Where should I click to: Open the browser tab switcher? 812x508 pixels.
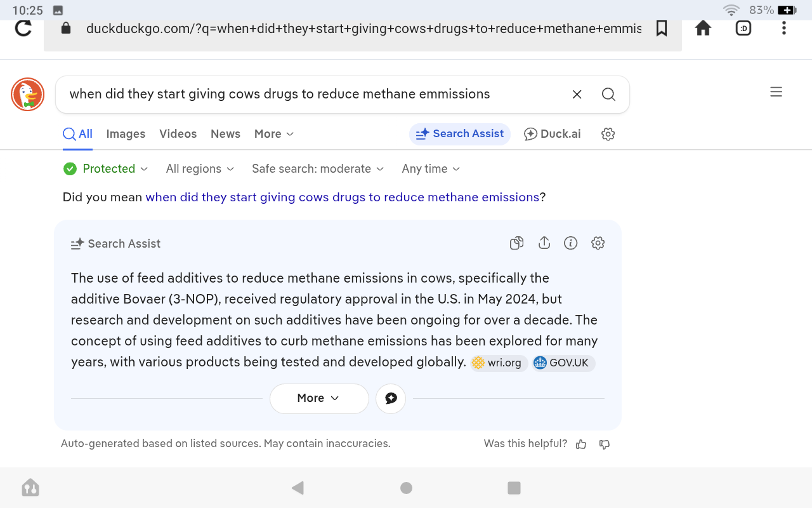(x=743, y=29)
